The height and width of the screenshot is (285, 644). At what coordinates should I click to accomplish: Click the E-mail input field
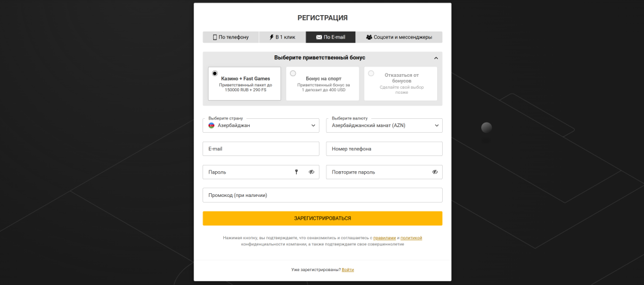pos(260,149)
